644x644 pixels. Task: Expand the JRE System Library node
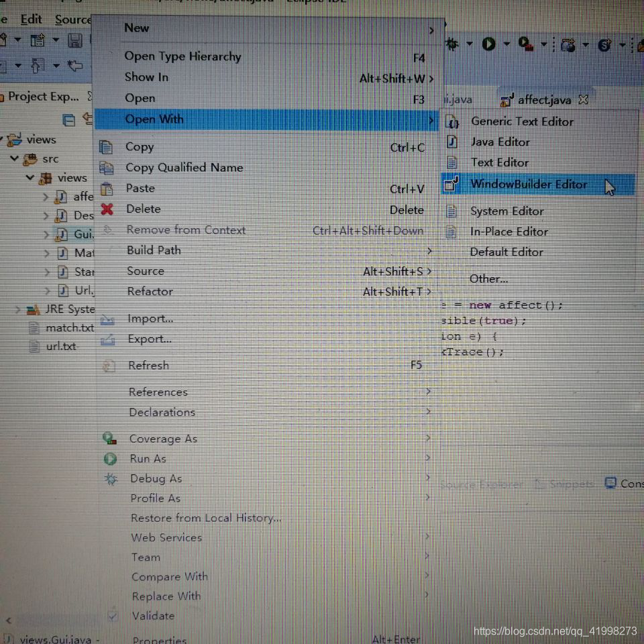17,309
